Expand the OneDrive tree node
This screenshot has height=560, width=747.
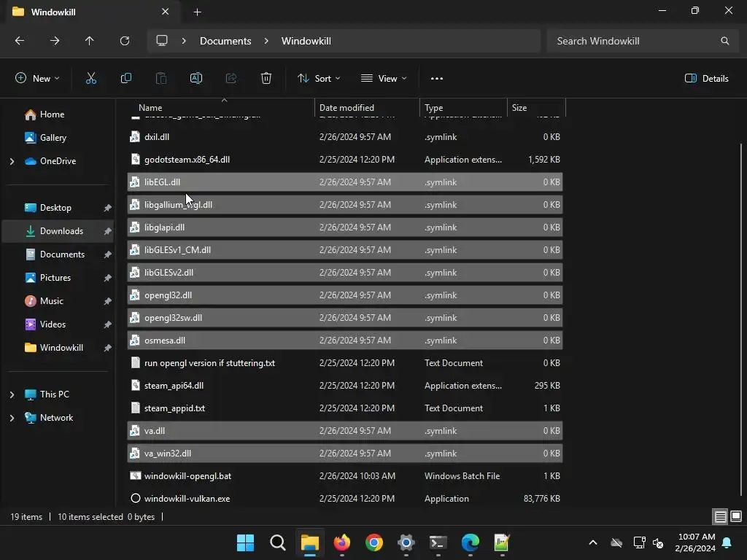pyautogui.click(x=12, y=161)
